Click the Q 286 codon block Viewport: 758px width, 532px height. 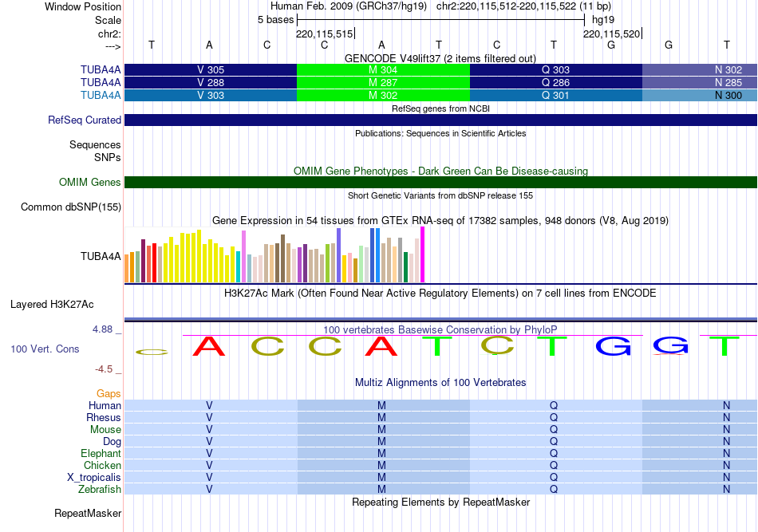[x=556, y=83]
